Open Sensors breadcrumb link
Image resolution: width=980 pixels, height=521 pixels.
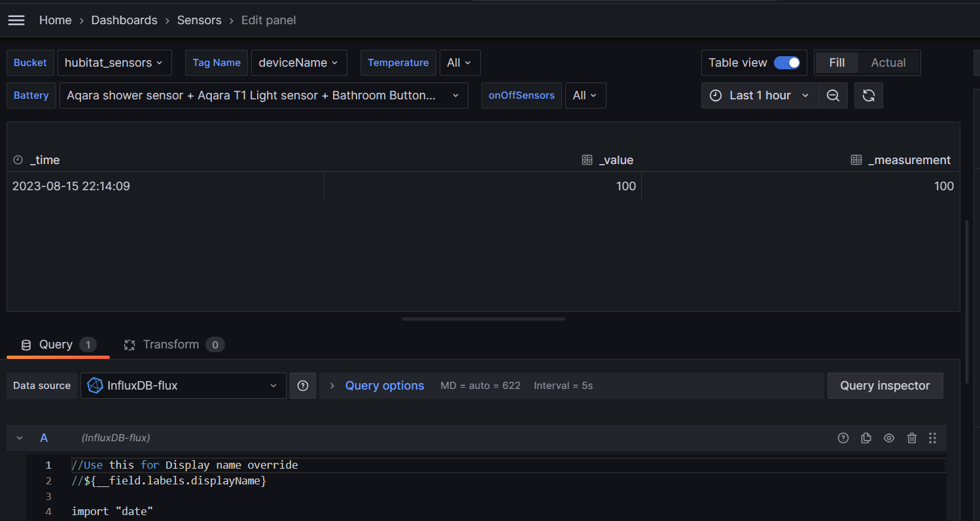(199, 20)
